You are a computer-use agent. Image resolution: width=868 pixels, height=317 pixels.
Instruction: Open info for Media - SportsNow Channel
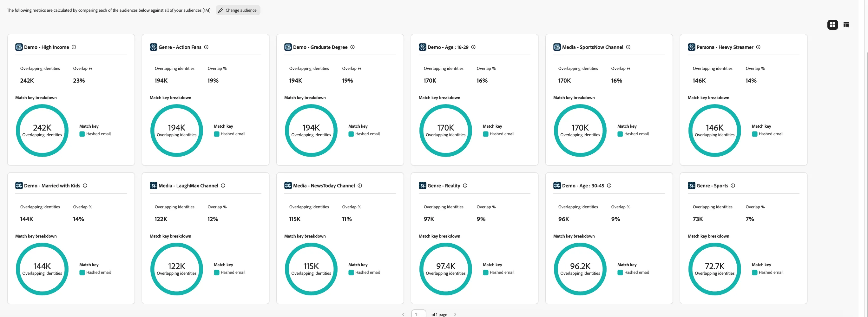pyautogui.click(x=628, y=47)
